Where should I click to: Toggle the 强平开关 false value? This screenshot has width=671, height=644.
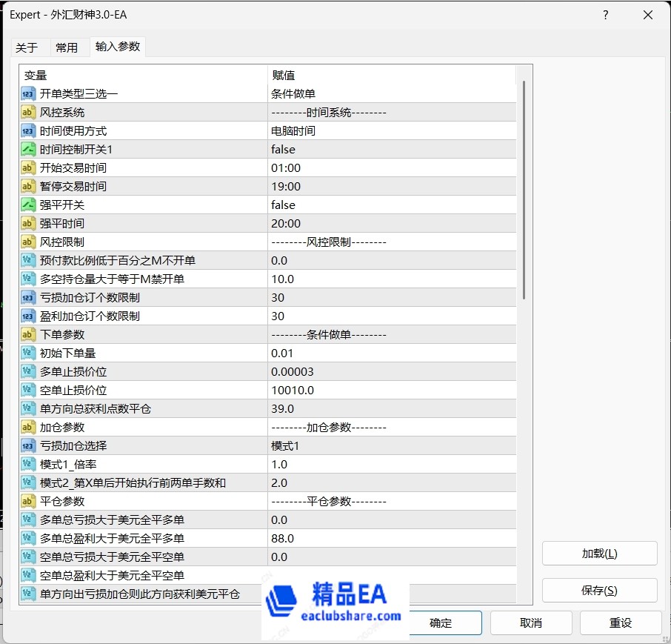tap(333, 205)
